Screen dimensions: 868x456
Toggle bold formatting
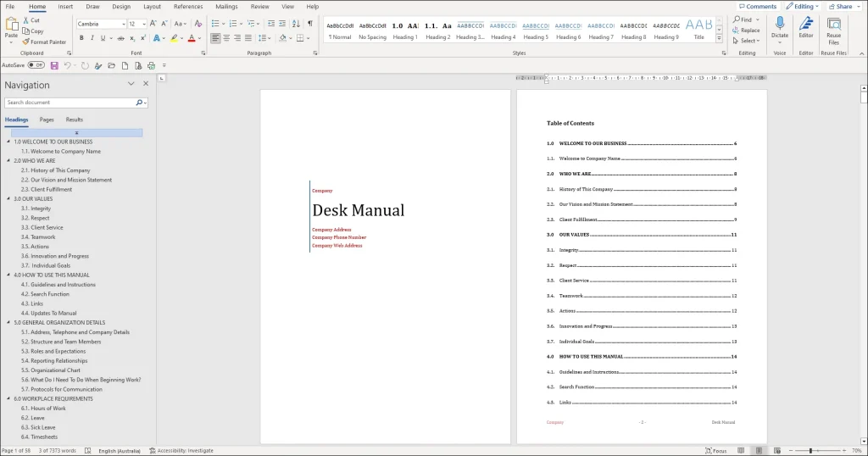[81, 38]
